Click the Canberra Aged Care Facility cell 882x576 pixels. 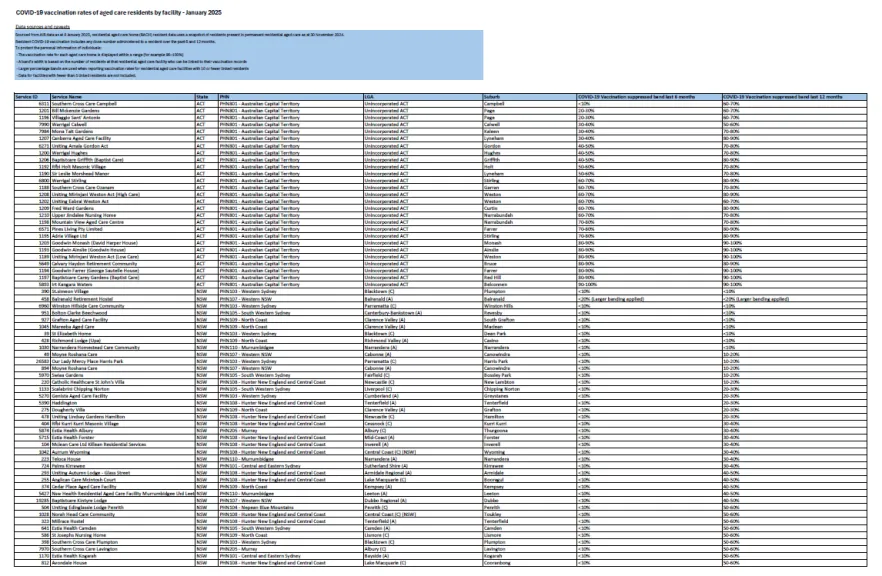[x=123, y=138]
